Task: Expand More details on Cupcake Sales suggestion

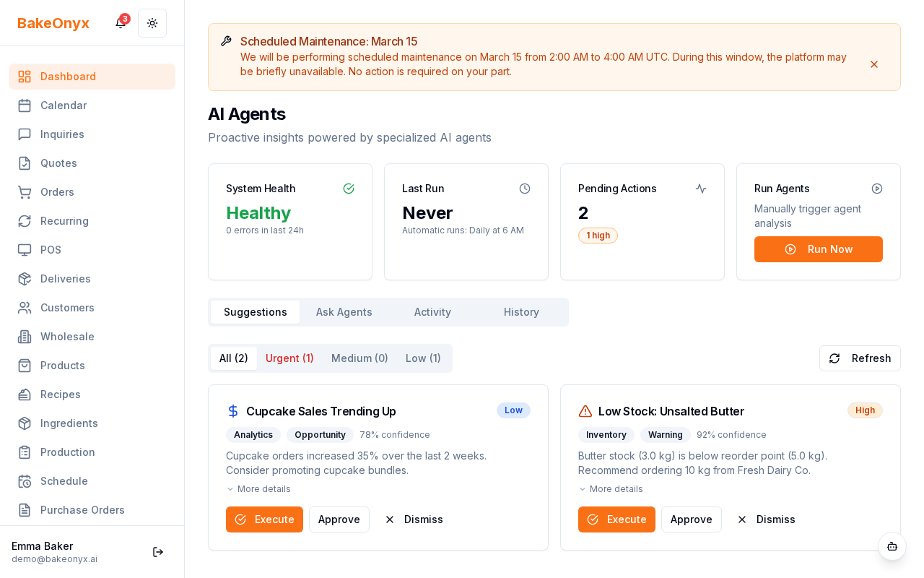Action: [258, 489]
